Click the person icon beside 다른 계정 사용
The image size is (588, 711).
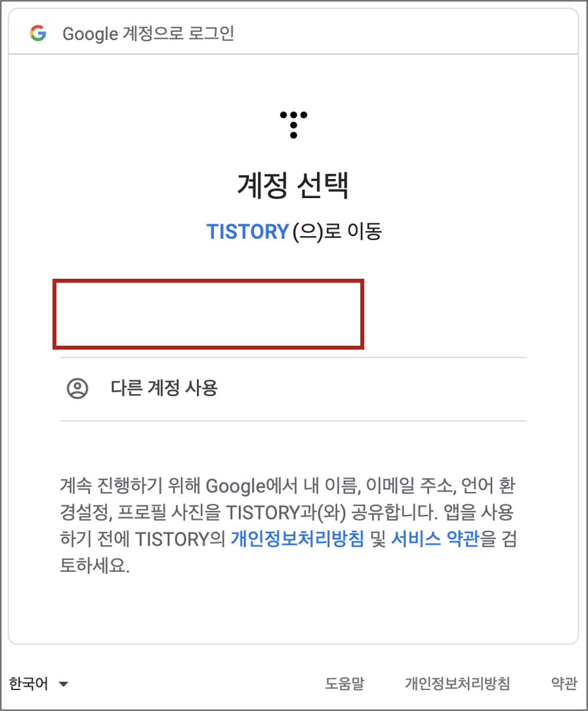[x=77, y=388]
